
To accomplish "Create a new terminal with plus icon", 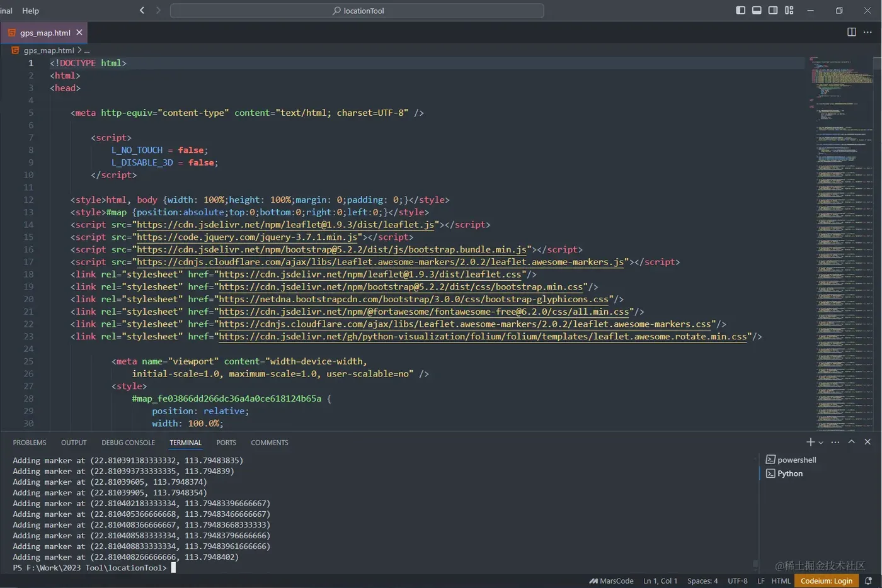I will coord(810,442).
